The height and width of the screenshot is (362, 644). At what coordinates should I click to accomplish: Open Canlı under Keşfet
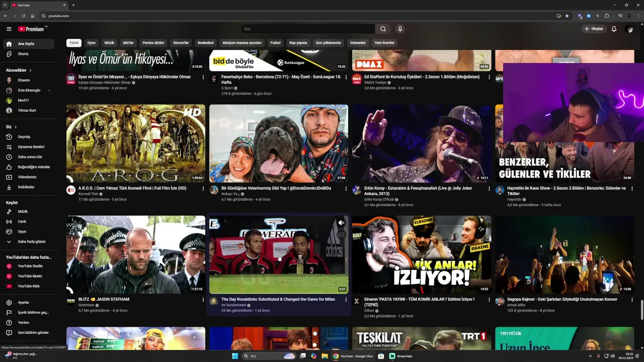coord(29,222)
